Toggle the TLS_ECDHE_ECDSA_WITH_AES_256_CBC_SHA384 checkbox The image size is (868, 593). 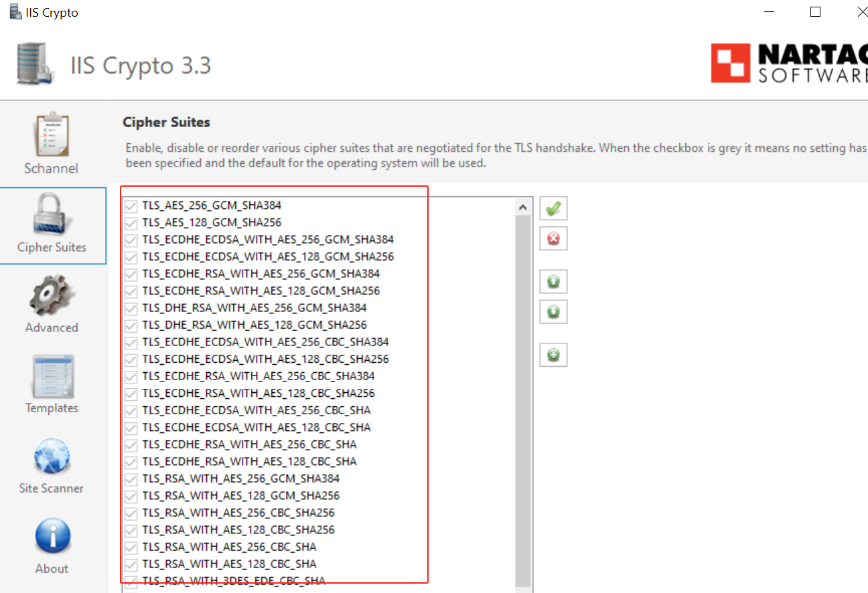(131, 342)
